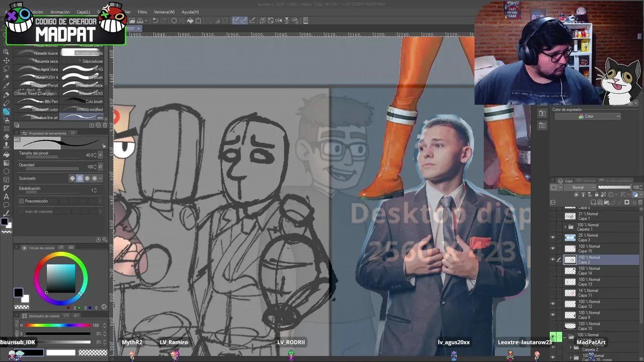Choose the Salpicaduras brush preset

(x=82, y=61)
